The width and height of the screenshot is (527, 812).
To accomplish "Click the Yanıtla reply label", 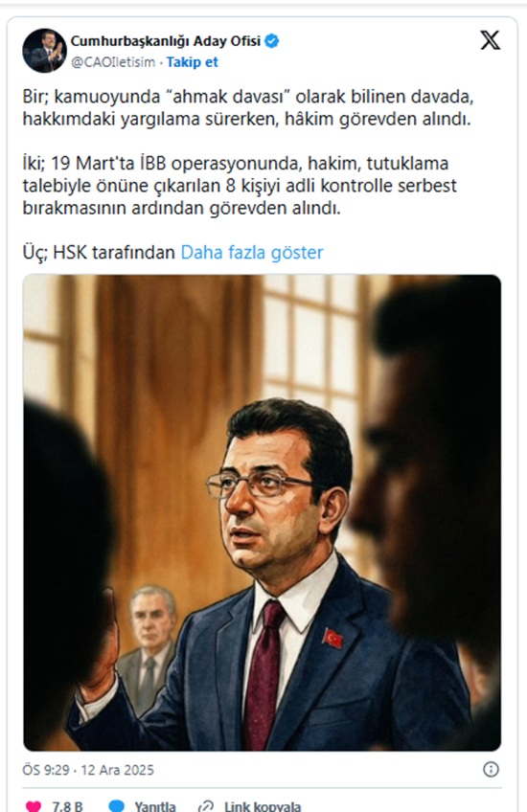I will coord(155,806).
